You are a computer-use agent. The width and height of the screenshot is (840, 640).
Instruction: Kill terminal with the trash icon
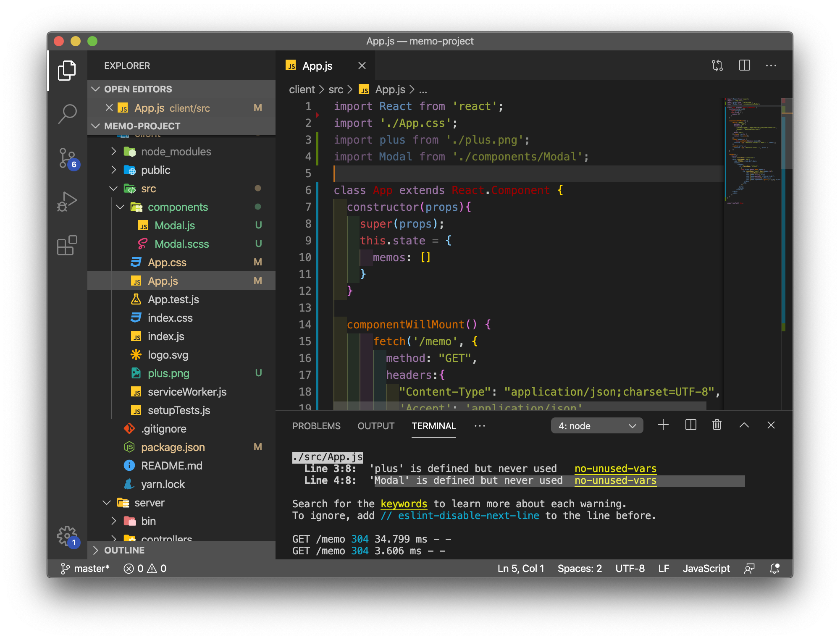click(x=717, y=425)
